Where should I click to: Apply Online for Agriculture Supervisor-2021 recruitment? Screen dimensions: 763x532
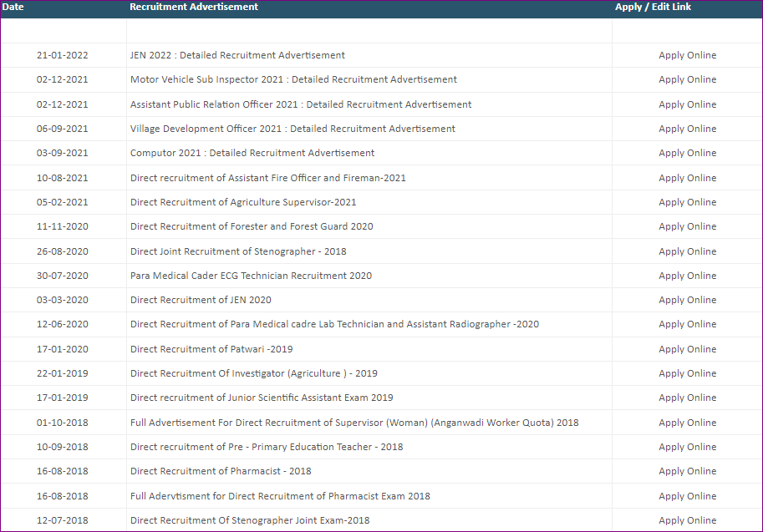687,202
